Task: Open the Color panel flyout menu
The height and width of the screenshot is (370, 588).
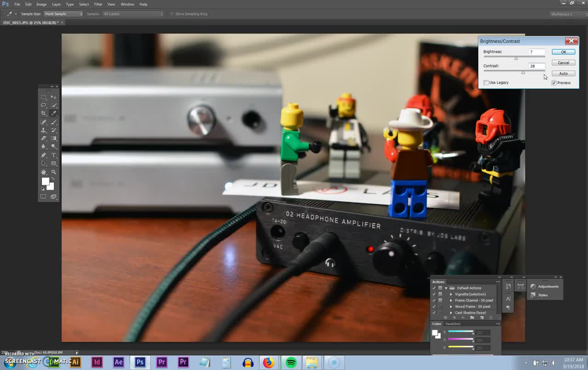Action: coord(498,324)
